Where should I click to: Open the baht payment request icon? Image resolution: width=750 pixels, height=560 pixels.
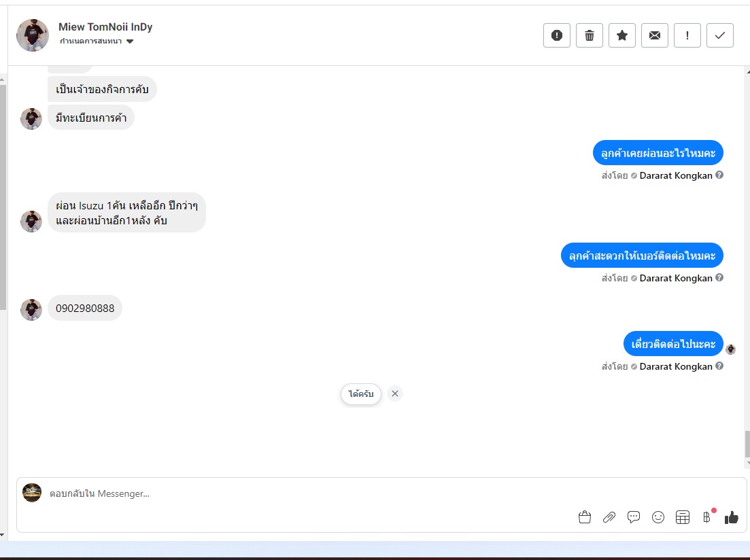[x=707, y=517]
